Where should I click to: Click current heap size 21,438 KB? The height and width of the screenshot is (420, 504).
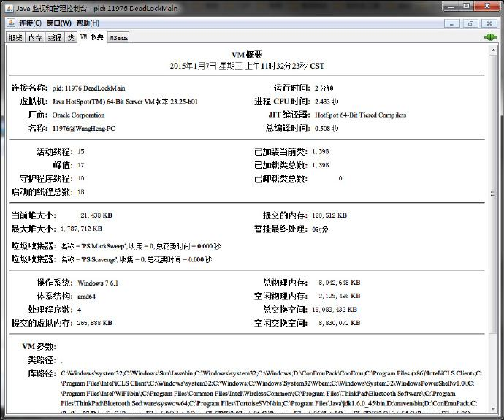point(96,215)
